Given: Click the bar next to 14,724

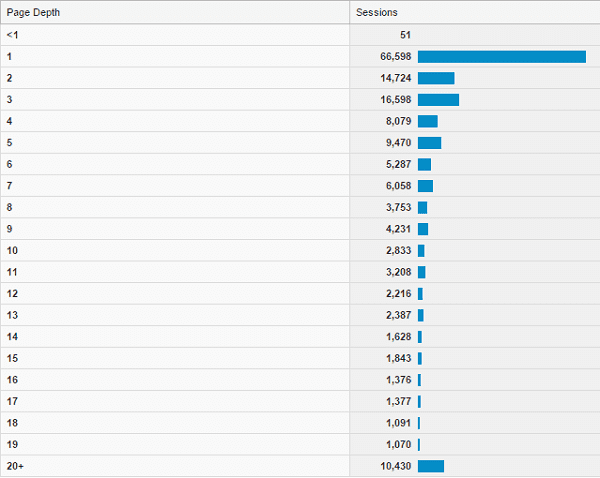Looking at the screenshot, I should point(436,78).
